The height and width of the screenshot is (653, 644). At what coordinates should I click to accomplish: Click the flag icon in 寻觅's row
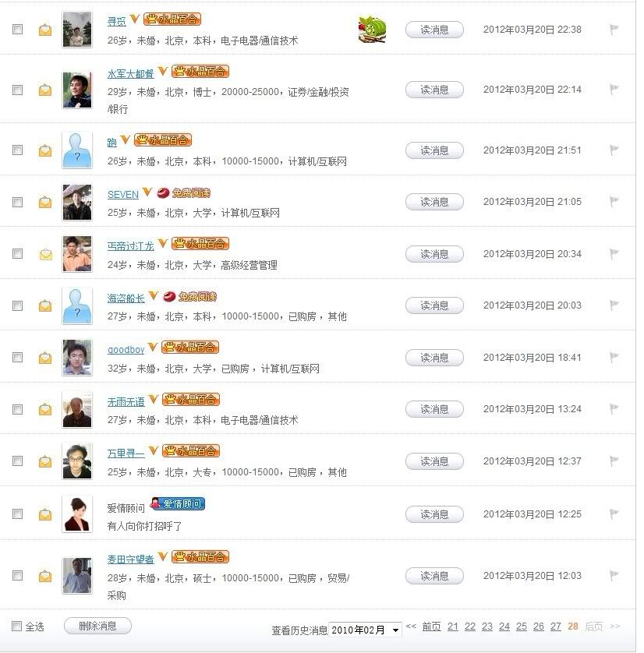point(614,30)
